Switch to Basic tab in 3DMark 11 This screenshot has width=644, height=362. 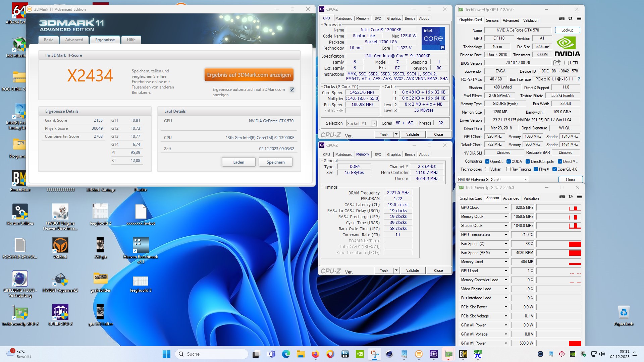point(49,40)
